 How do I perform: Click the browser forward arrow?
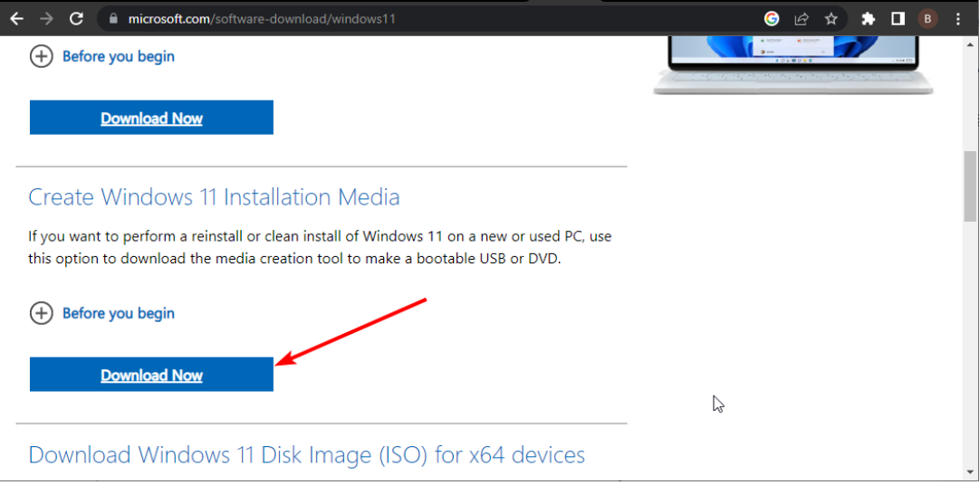tap(46, 18)
